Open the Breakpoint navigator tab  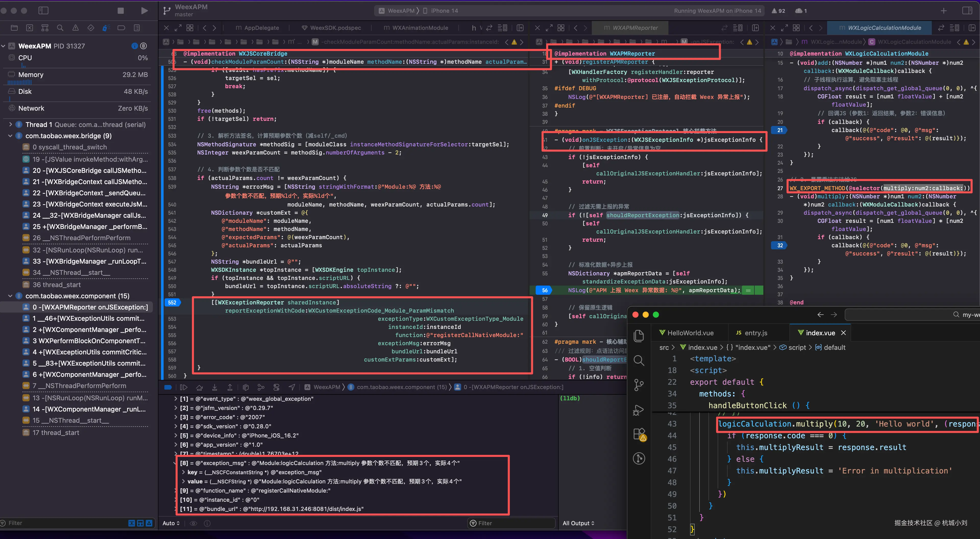click(121, 28)
